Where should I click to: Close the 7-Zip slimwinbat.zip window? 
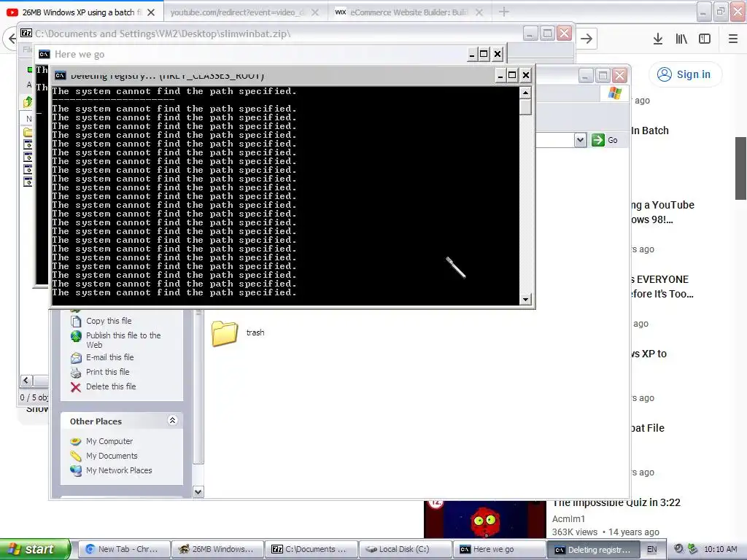(565, 34)
